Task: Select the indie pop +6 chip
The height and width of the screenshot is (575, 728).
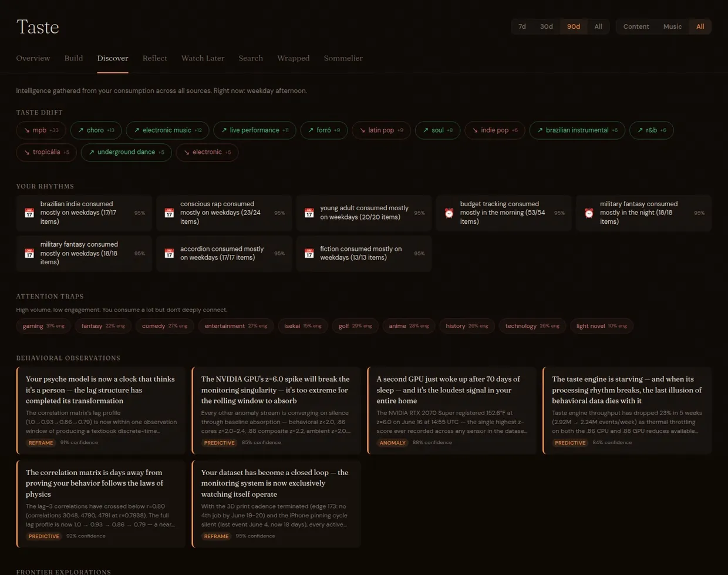Action: click(x=495, y=130)
